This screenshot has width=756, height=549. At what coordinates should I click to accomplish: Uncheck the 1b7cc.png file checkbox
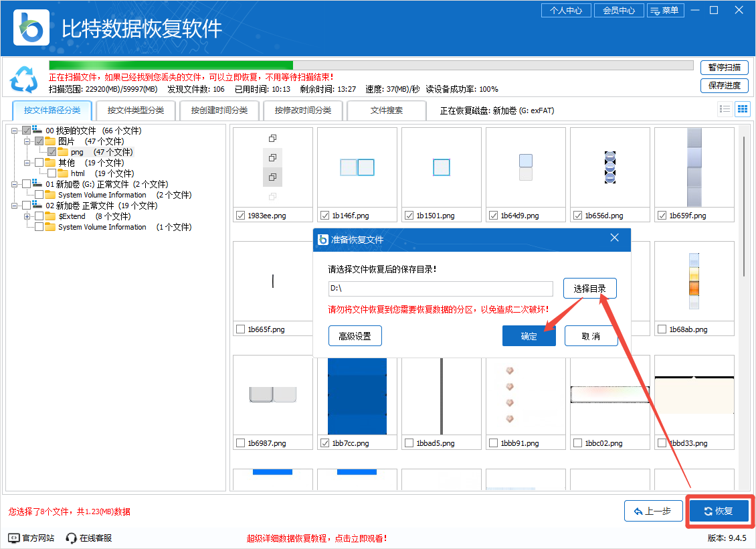[324, 443]
